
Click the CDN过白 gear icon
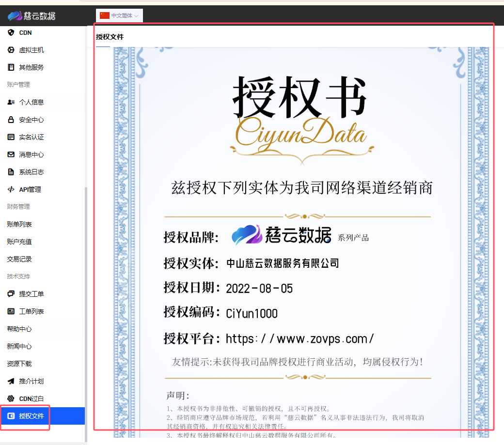click(11, 399)
